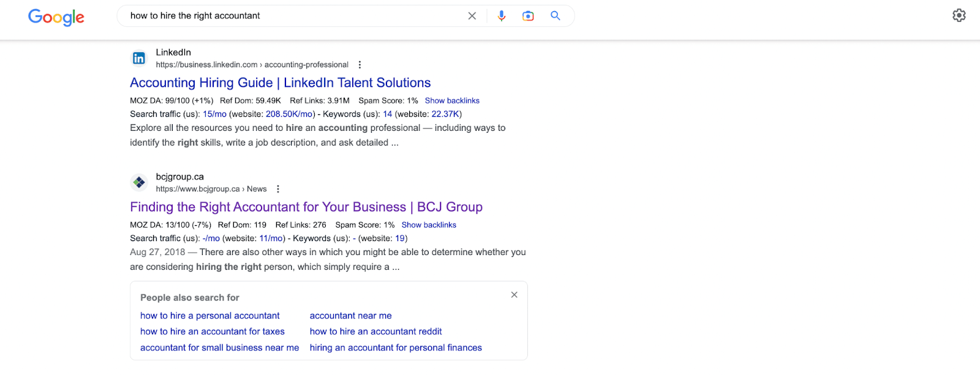Search how to hire a personal accountant
The height and width of the screenshot is (375, 980).
tap(210, 316)
